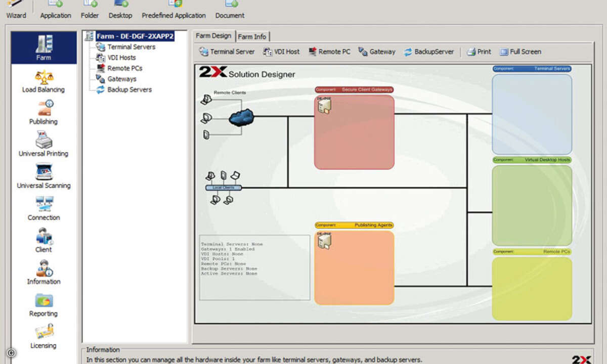The height and width of the screenshot is (364, 607).
Task: Click the Terminal Servers component area
Action: coord(532,114)
